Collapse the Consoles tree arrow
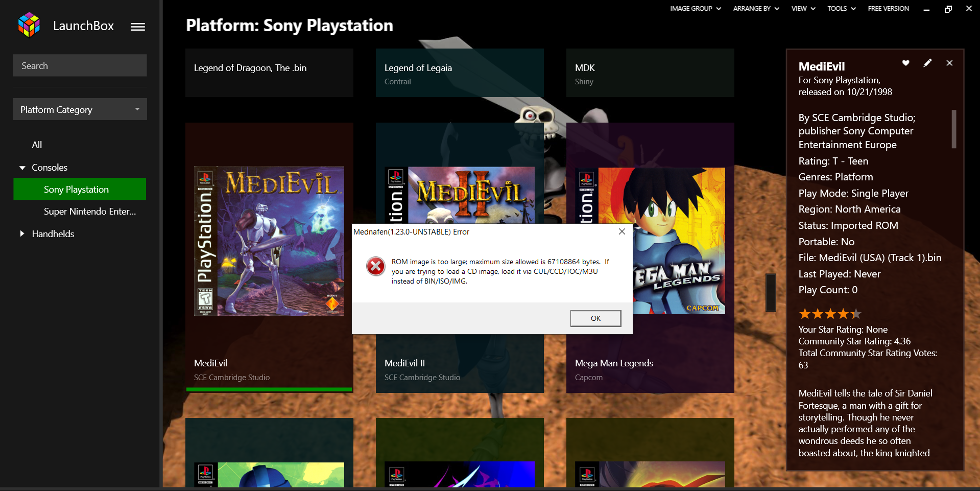 tap(22, 168)
